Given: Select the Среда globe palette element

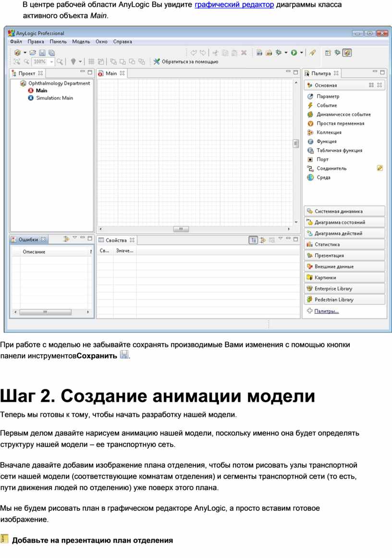Looking at the screenshot, I should (318, 177).
